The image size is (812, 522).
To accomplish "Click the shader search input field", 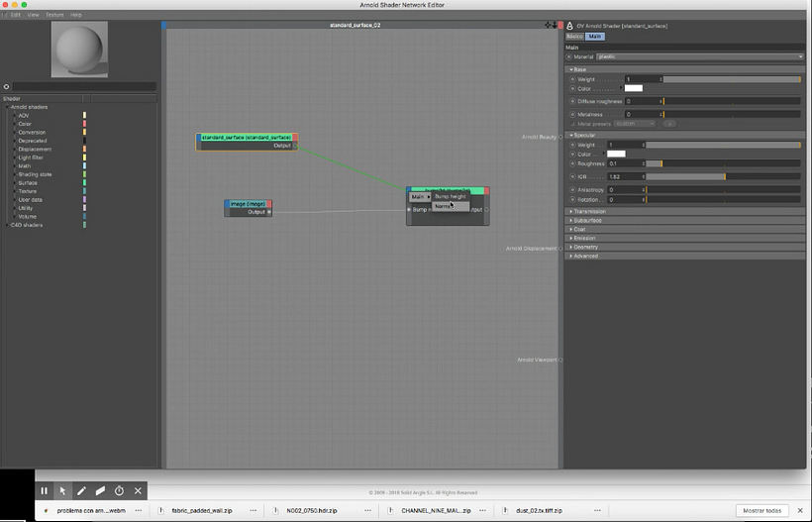I will coord(84,86).
